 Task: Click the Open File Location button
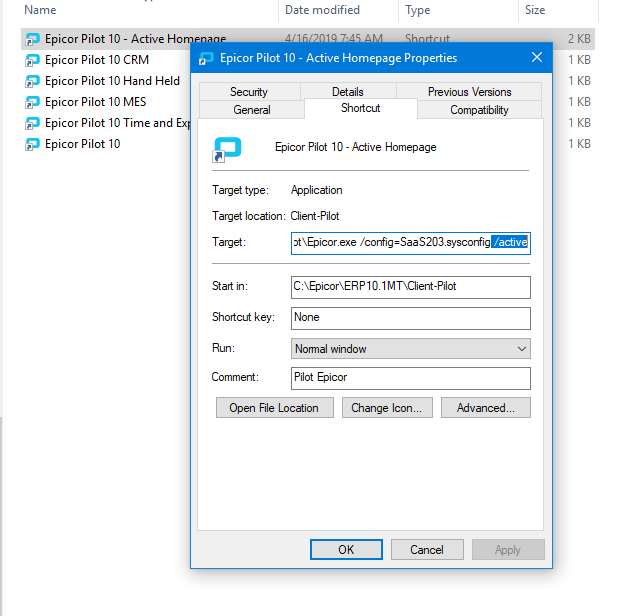point(274,408)
